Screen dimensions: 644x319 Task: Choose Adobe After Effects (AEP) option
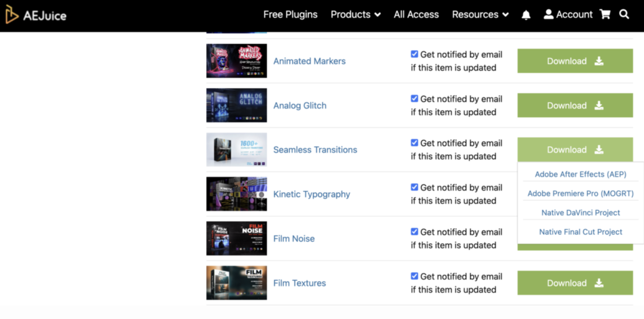(x=580, y=174)
